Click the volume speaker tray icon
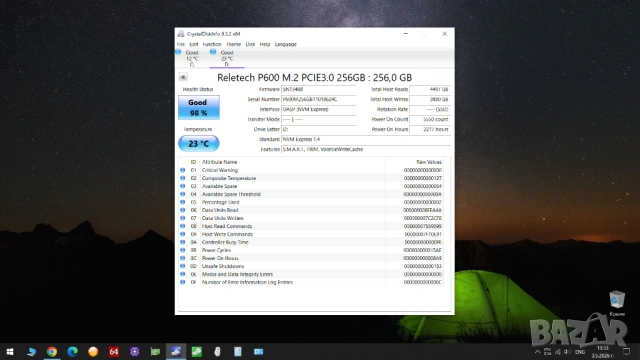640x360 pixels. [567, 352]
